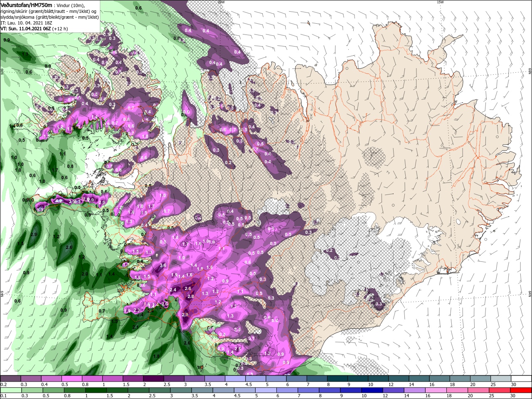Click the 2.0 rain value on map
Image resolution: width=532 pixels, height=399 pixels.
(84, 274)
